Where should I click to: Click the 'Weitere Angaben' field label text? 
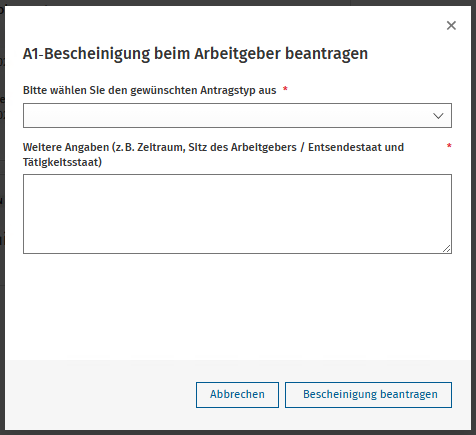[213, 155]
